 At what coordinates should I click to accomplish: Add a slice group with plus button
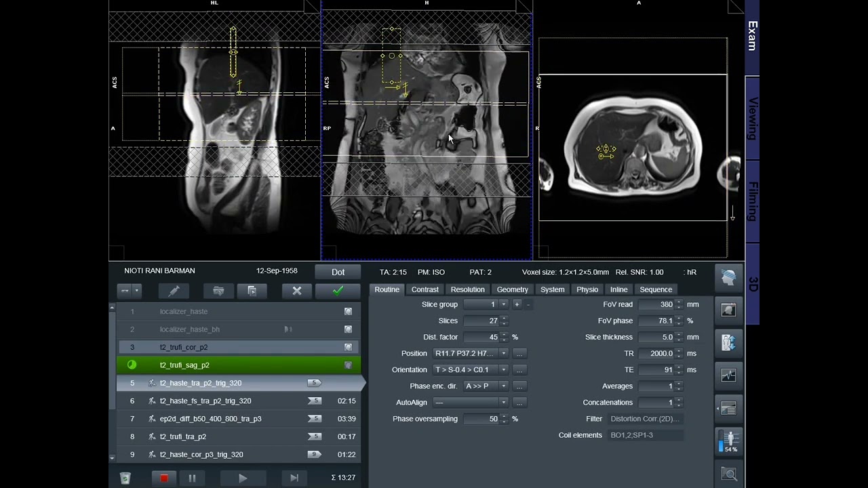click(517, 304)
